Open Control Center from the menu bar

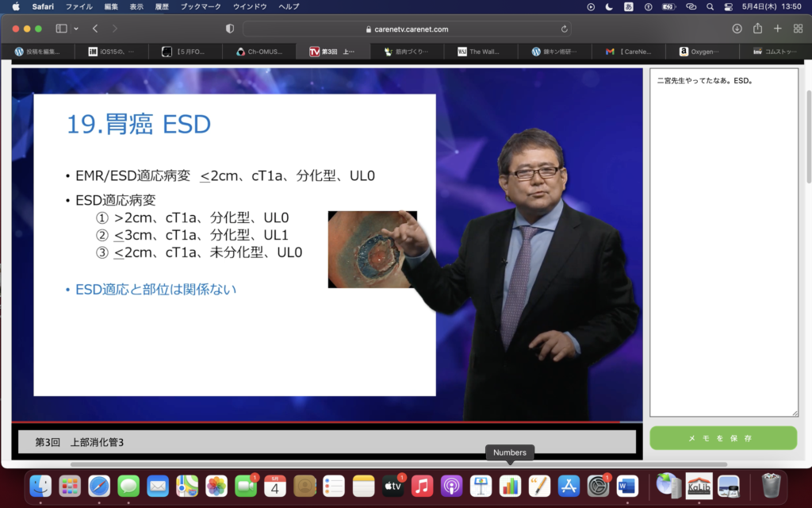click(728, 6)
